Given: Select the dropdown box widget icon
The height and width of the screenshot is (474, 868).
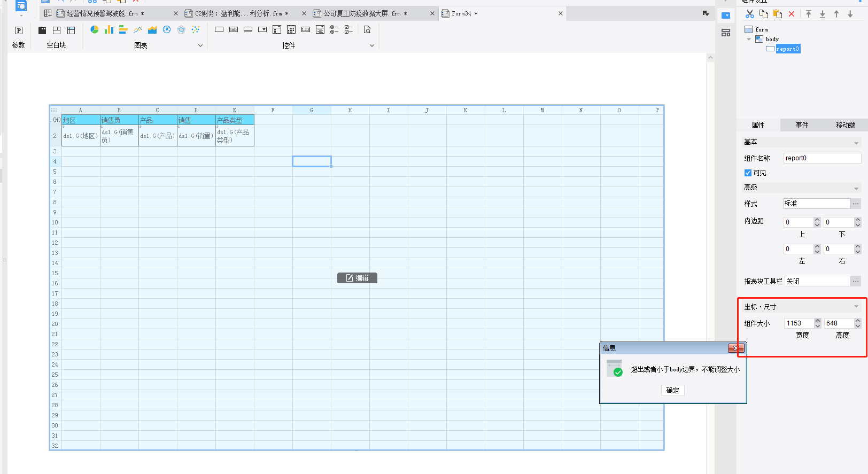Looking at the screenshot, I should click(262, 29).
